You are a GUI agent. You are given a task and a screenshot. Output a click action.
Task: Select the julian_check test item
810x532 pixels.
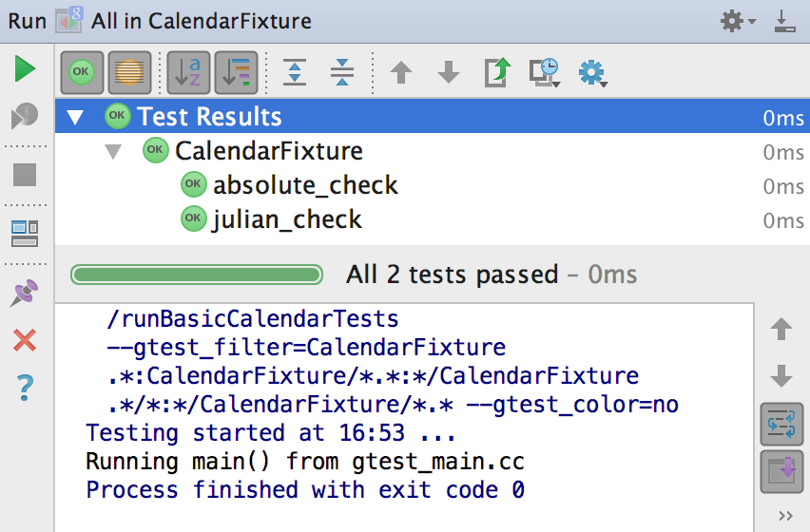click(x=286, y=219)
